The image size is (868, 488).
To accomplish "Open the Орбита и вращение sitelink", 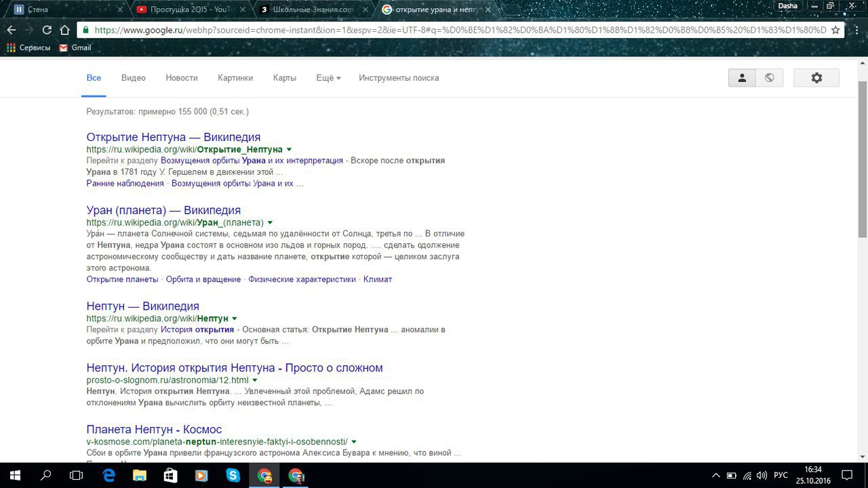I will pyautogui.click(x=203, y=279).
